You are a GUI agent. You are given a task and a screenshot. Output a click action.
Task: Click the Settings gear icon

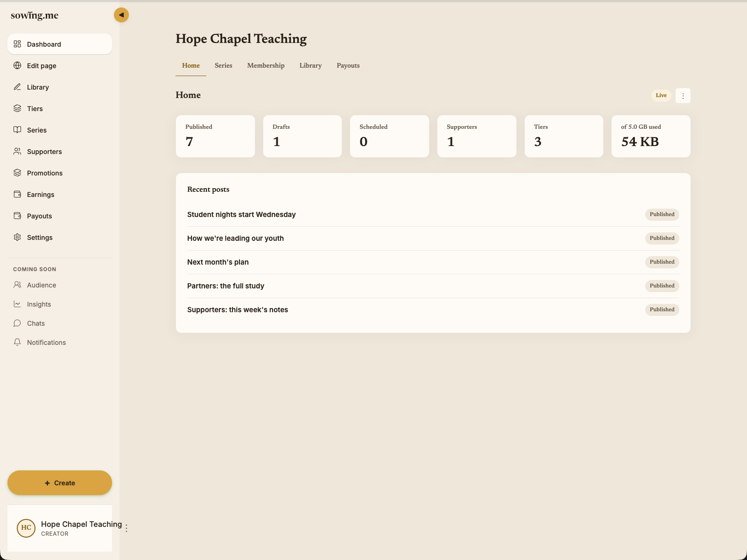click(x=17, y=237)
